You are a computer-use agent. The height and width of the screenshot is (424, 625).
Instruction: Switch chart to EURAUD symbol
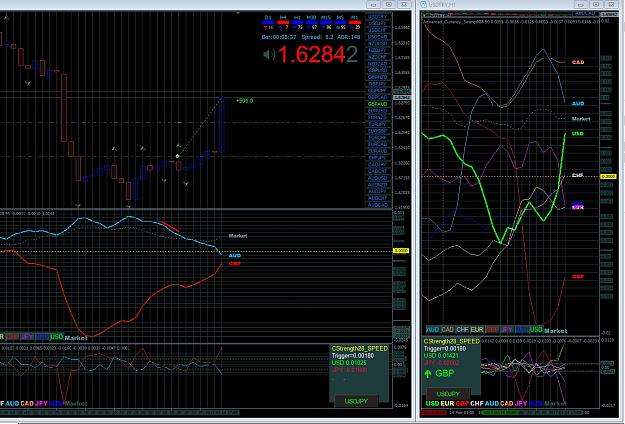coord(377,151)
